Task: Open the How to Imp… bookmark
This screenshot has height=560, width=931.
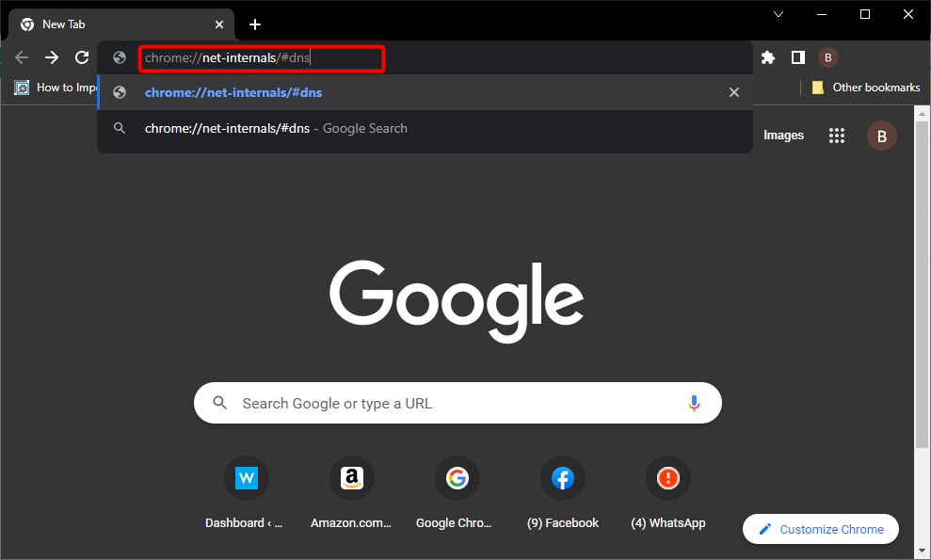Action: [56, 88]
